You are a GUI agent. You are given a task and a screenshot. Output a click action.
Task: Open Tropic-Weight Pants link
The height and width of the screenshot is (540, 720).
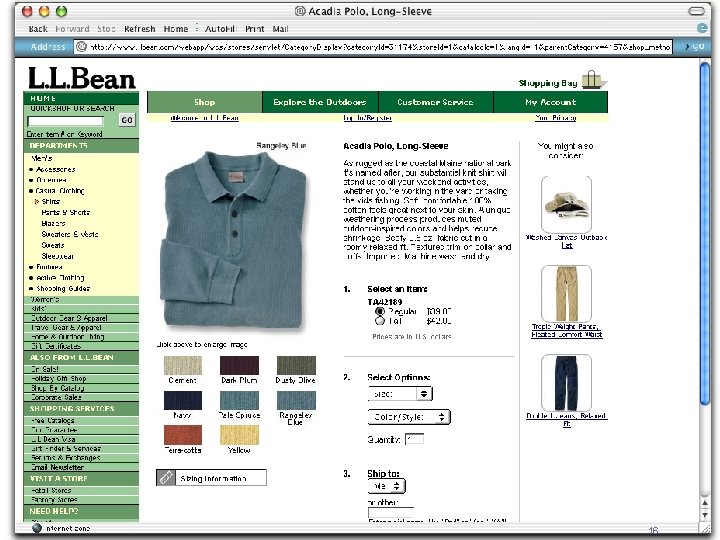(x=567, y=331)
